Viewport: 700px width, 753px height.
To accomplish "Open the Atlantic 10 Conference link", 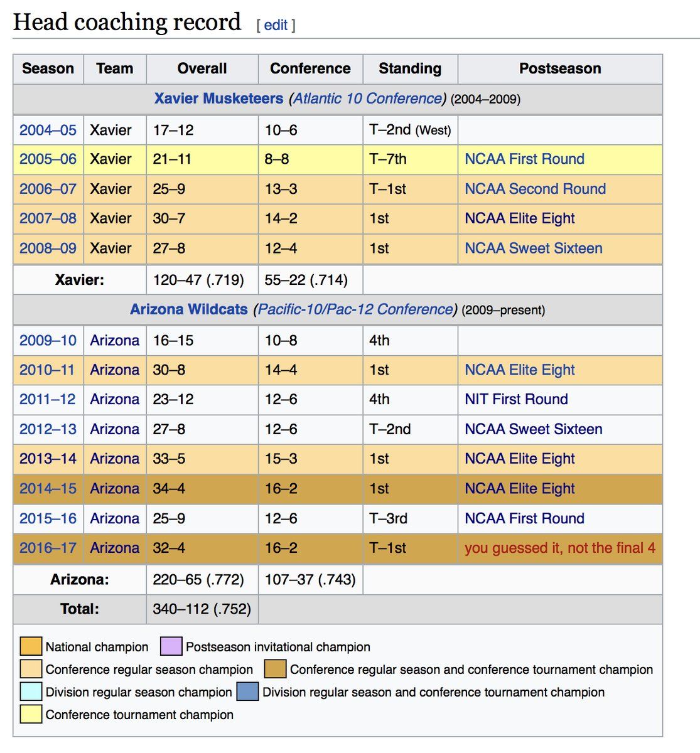I will point(368,99).
